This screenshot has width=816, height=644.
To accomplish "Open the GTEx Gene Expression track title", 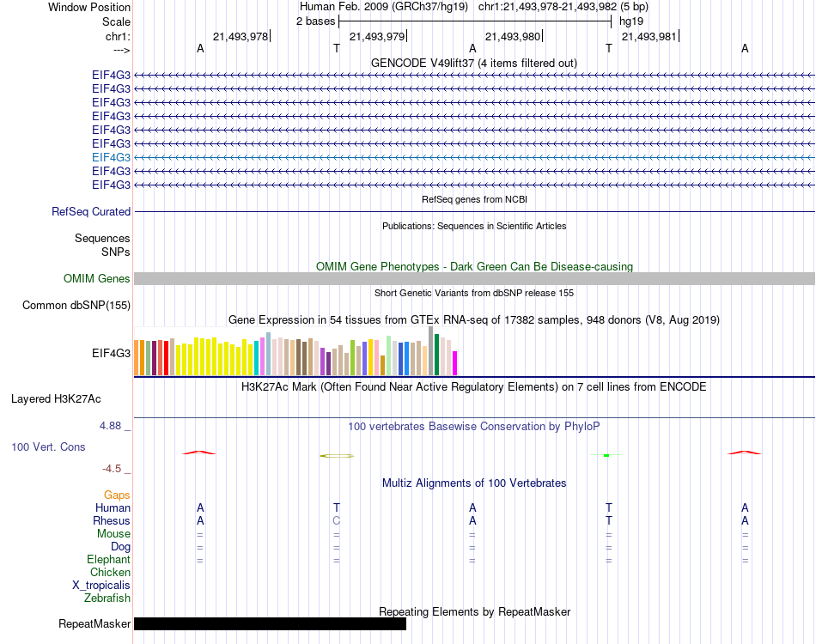I will pos(474,320).
